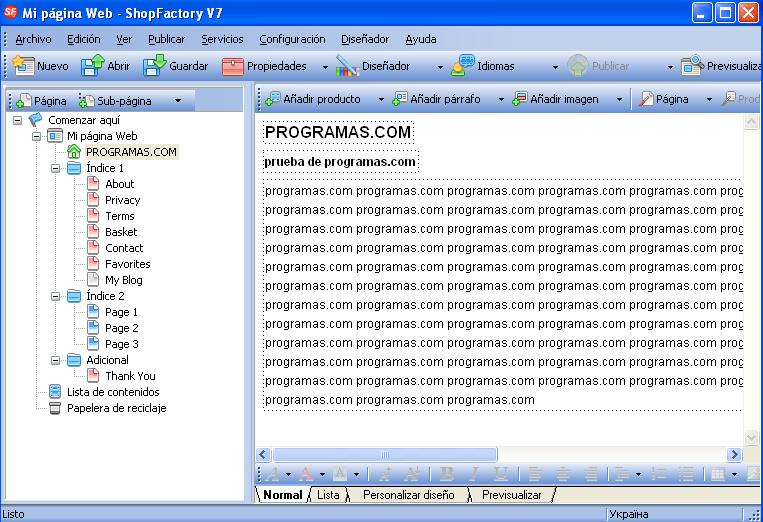Select the Lista de contenidos icon
The image size is (763, 522).
(x=55, y=392)
